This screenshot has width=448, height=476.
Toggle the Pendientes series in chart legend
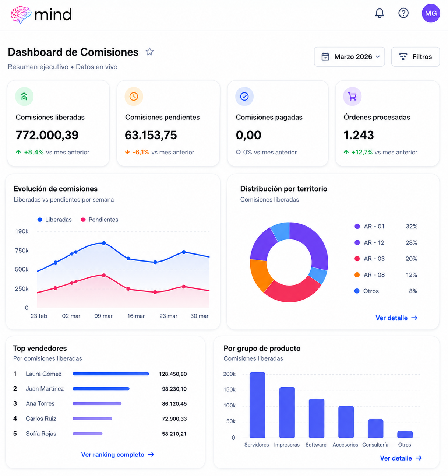[99, 220]
